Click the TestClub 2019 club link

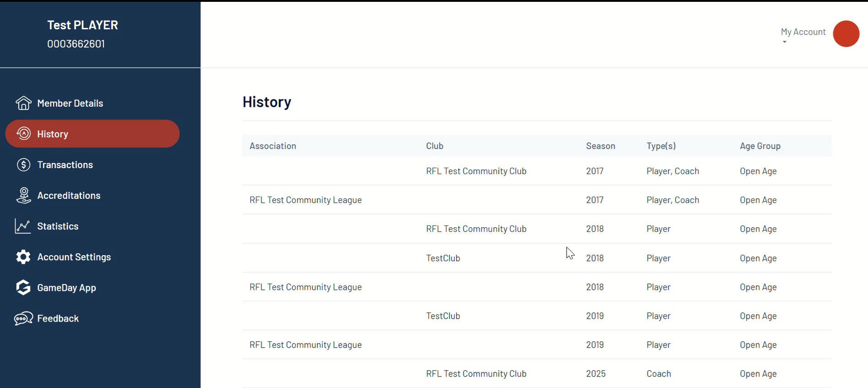(443, 316)
